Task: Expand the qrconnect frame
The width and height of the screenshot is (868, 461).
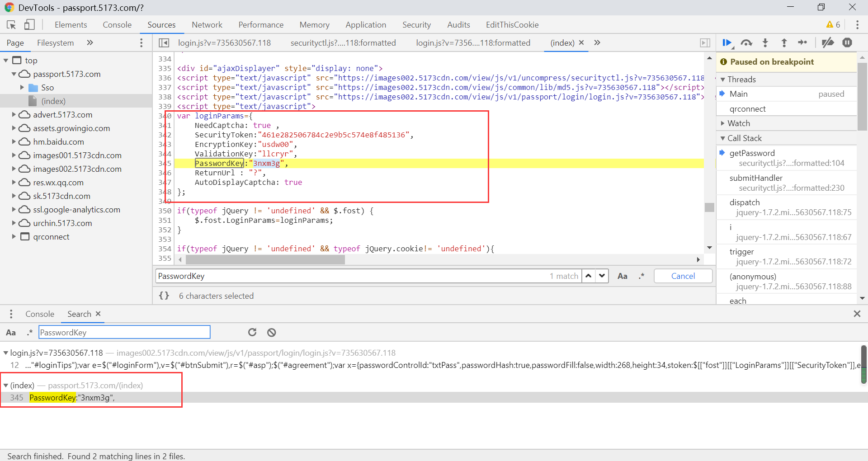Action: [14, 237]
